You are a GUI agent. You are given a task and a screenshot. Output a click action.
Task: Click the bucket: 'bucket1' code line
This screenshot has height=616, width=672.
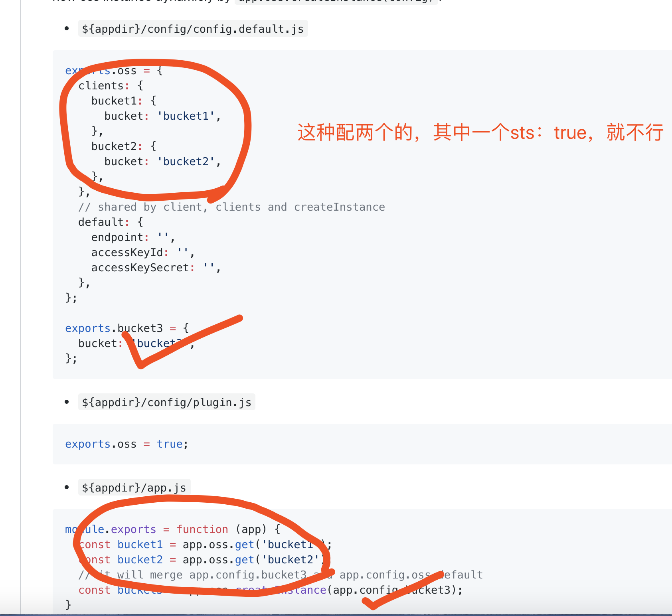click(163, 116)
